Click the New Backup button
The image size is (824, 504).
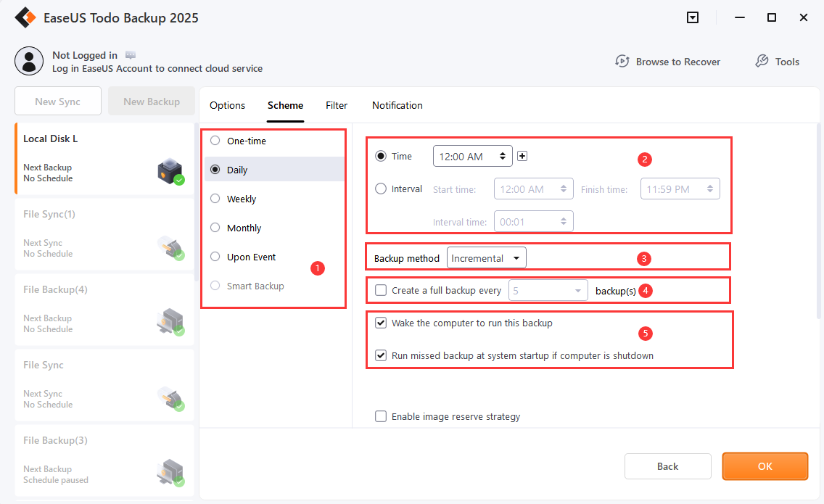pyautogui.click(x=152, y=102)
